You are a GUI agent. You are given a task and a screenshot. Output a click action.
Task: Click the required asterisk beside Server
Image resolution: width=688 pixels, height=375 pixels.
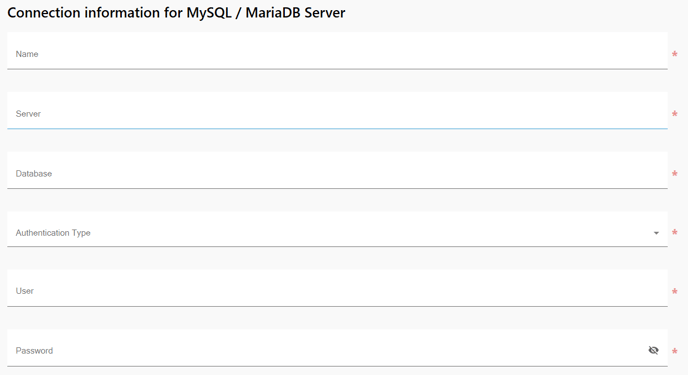coord(674,114)
